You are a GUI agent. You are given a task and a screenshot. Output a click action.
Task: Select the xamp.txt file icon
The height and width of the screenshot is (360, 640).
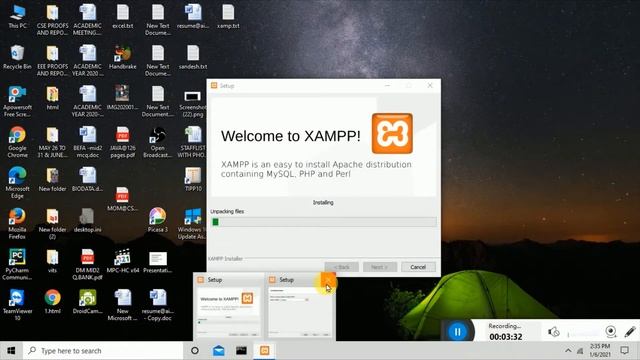[x=228, y=16]
